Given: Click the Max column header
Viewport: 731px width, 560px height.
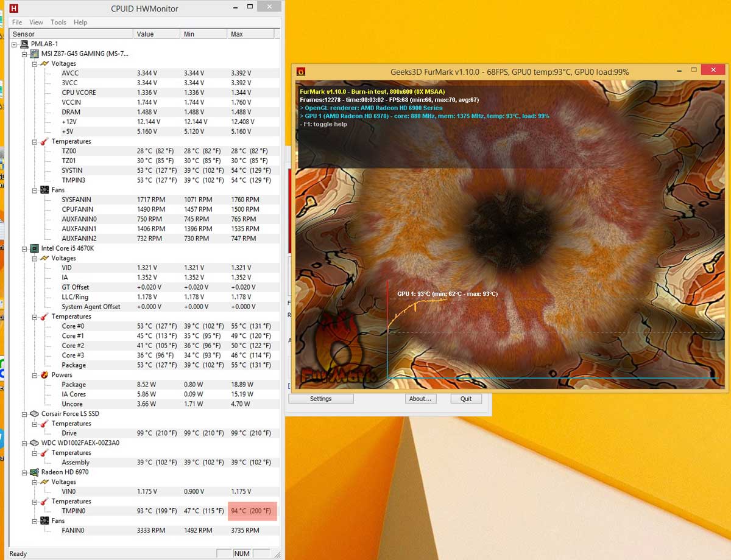Looking at the screenshot, I should pos(237,34).
